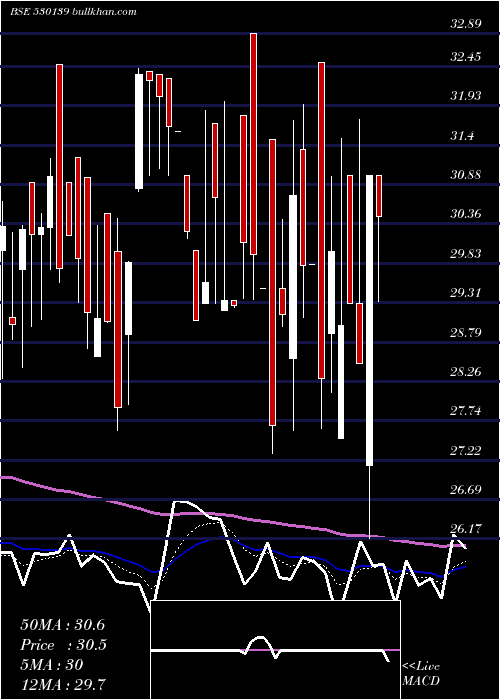
Task: Click the 32.45 price axis label
Action: tap(466, 57)
